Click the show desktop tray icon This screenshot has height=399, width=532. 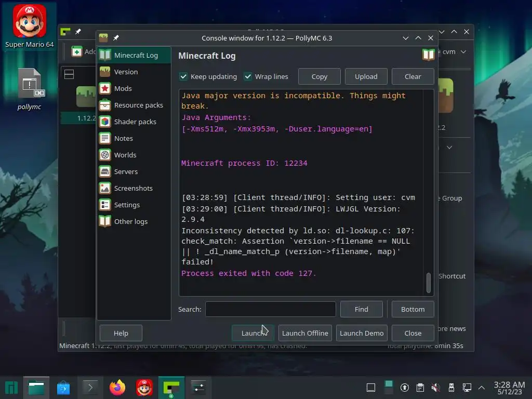tap(371, 388)
